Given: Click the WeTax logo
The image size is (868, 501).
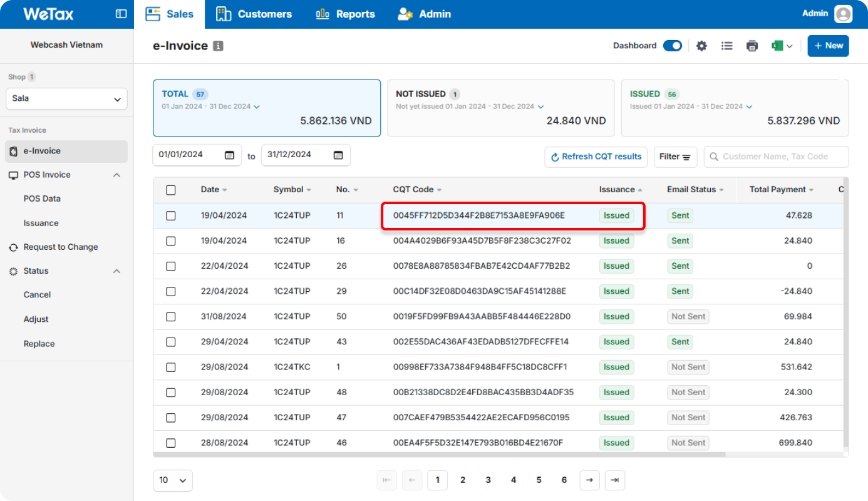Looking at the screenshot, I should pyautogui.click(x=48, y=14).
